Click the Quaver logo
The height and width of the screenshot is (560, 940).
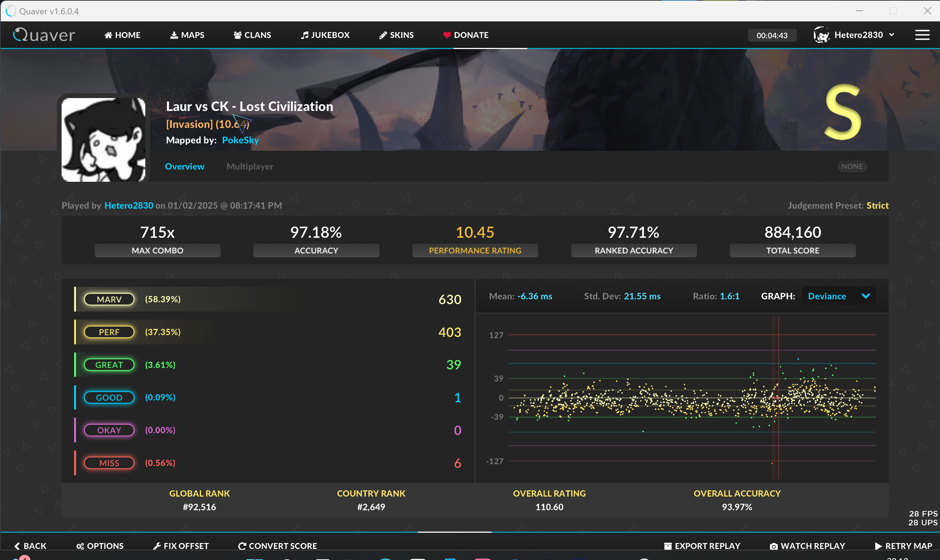tap(44, 35)
